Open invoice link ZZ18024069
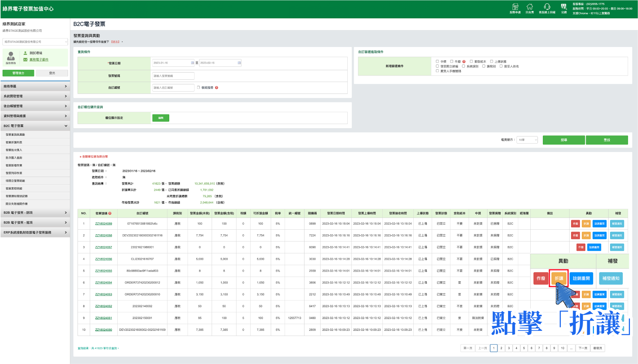Image resolution: width=638 pixels, height=364 pixels. coord(104,224)
